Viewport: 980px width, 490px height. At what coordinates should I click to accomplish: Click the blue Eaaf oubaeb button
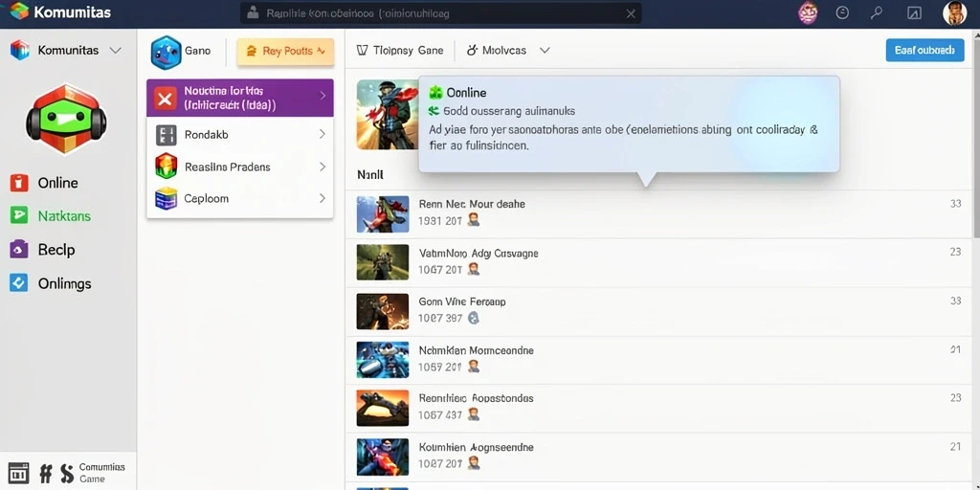click(925, 50)
